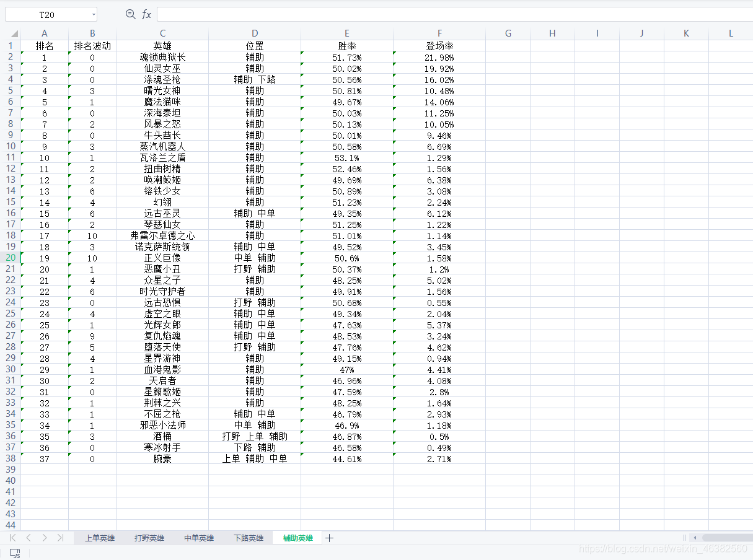The image size is (753, 560).
Task: Click the status bar icon at bottom left
Action: [15, 553]
